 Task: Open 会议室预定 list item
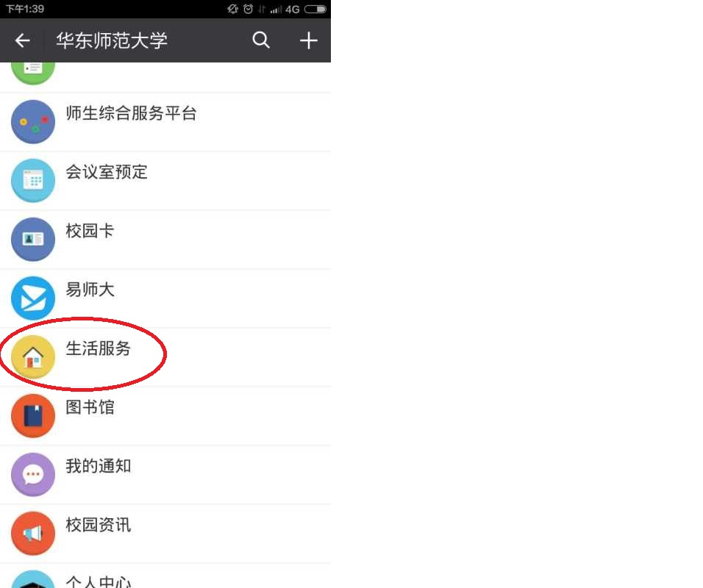pyautogui.click(x=165, y=181)
